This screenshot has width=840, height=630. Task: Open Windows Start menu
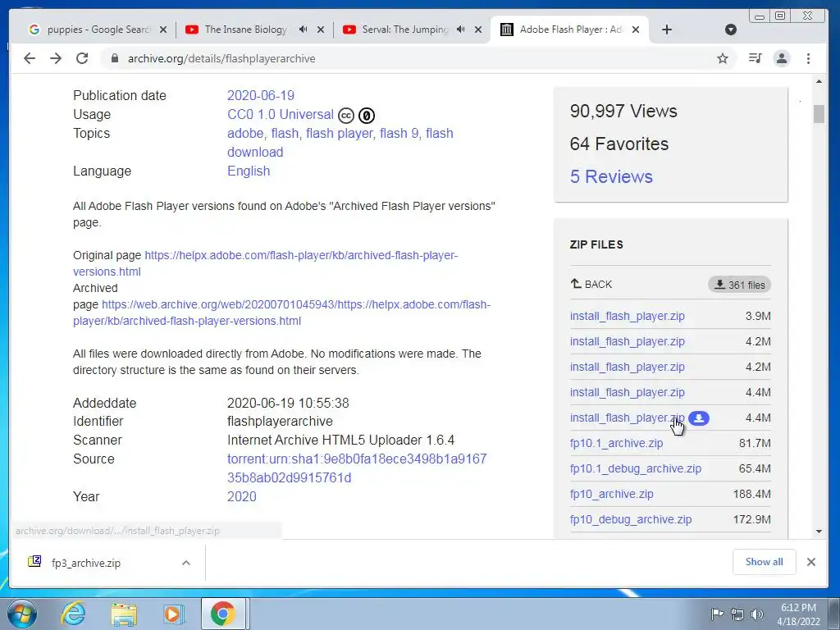click(x=22, y=614)
